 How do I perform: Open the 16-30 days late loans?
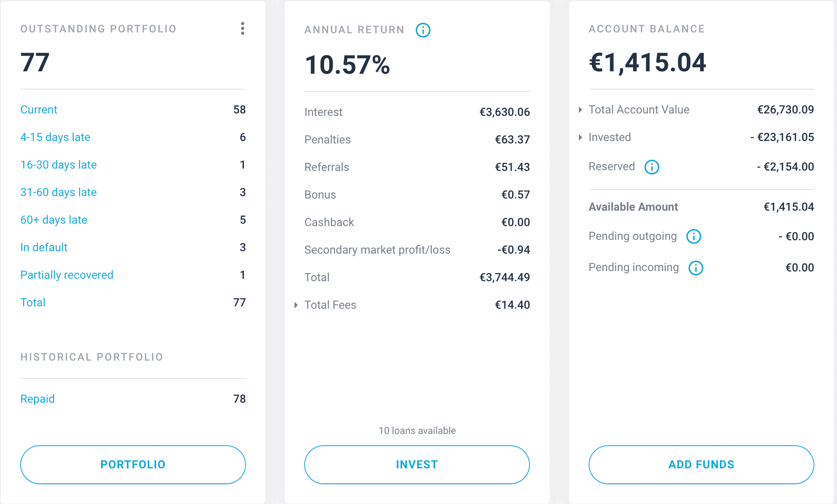(58, 165)
